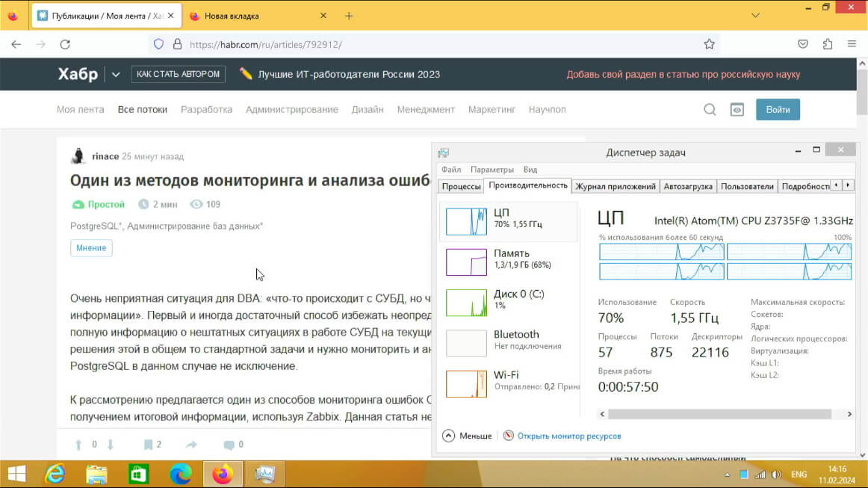Open the Разработка stream
Screen dimensions: 868x488
pyautogui.click(x=206, y=110)
